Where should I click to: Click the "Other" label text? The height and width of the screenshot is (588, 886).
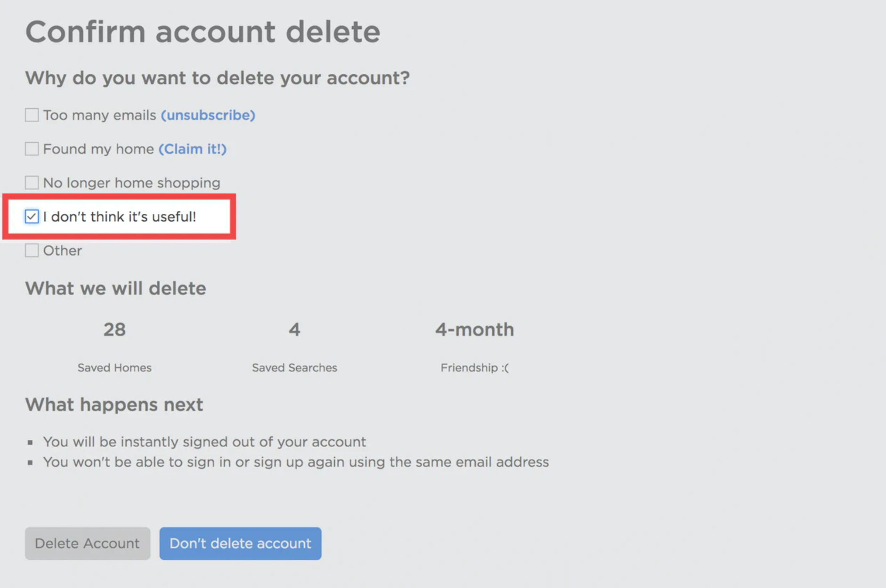[x=63, y=250]
